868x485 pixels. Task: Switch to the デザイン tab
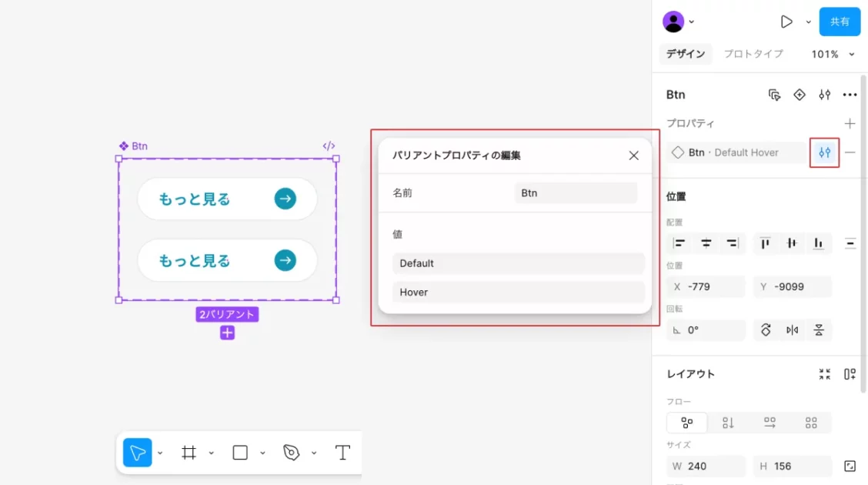(686, 54)
